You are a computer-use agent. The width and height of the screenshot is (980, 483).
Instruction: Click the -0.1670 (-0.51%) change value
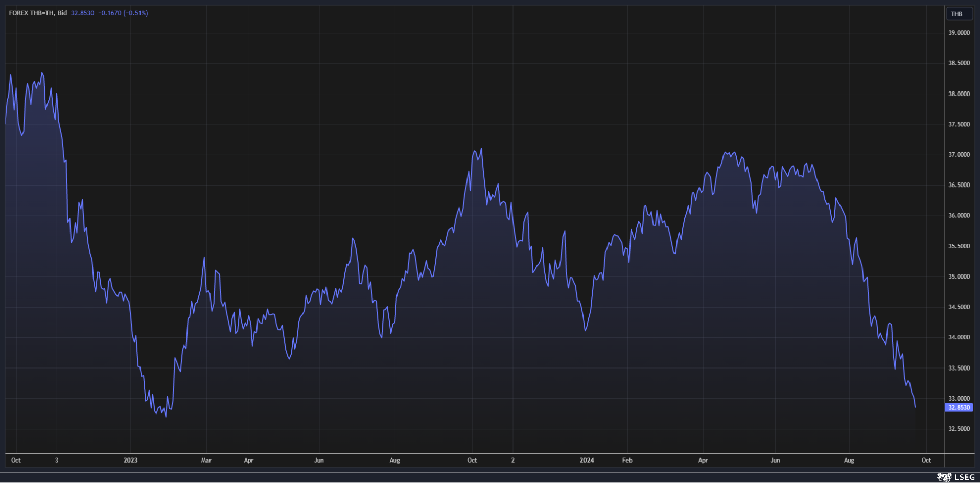(123, 13)
